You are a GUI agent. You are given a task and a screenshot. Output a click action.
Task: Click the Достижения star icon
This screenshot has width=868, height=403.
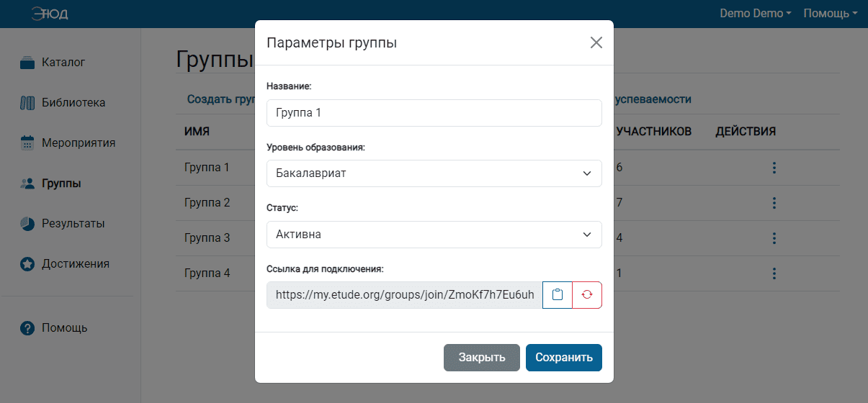(x=27, y=264)
